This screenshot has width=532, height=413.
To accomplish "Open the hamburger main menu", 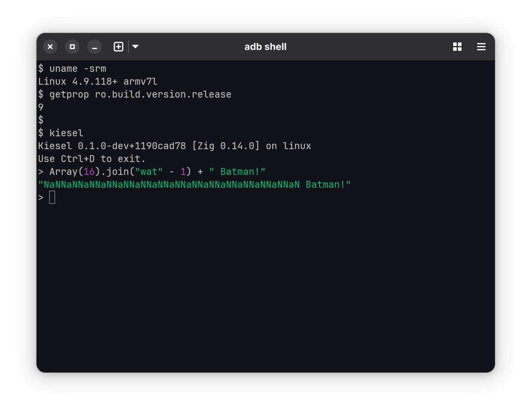I will [481, 47].
